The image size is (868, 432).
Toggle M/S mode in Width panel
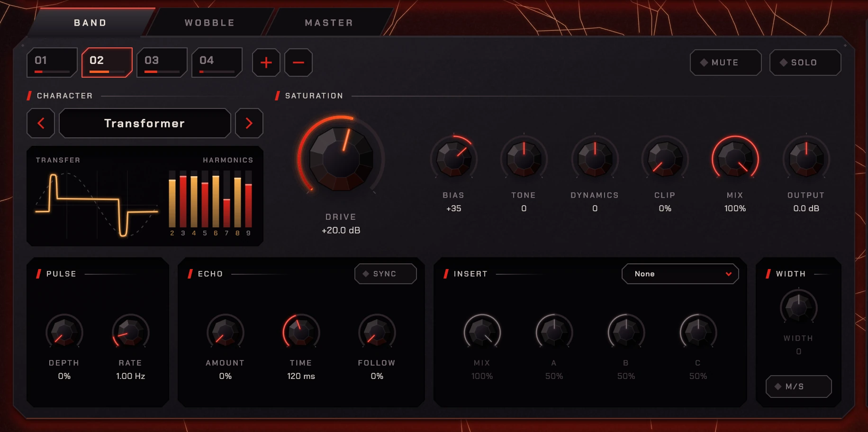point(799,387)
